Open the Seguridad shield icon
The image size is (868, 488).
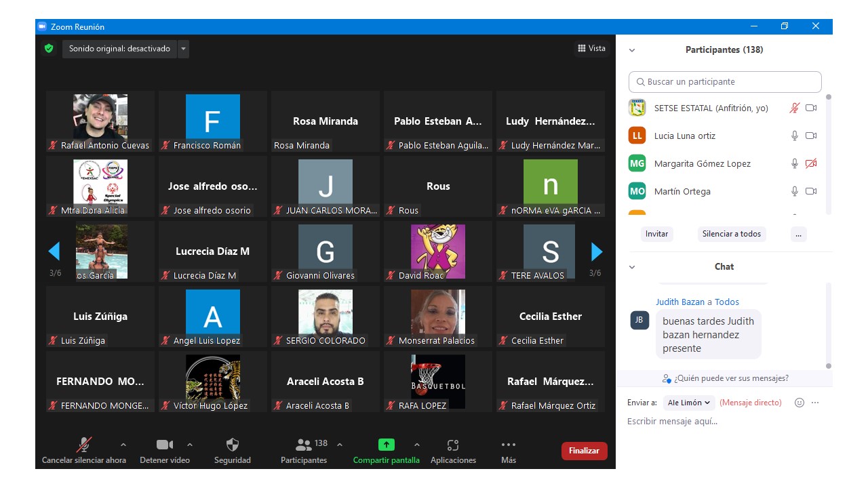pyautogui.click(x=232, y=445)
